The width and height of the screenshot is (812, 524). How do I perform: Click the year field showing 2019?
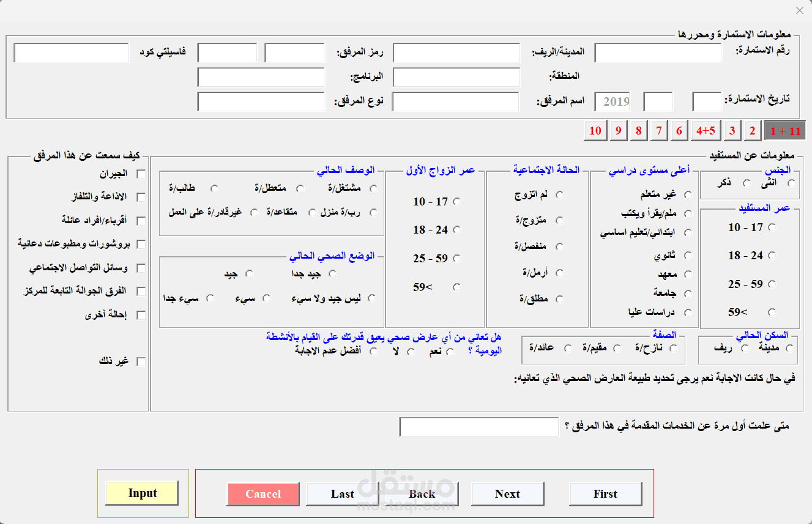point(613,101)
